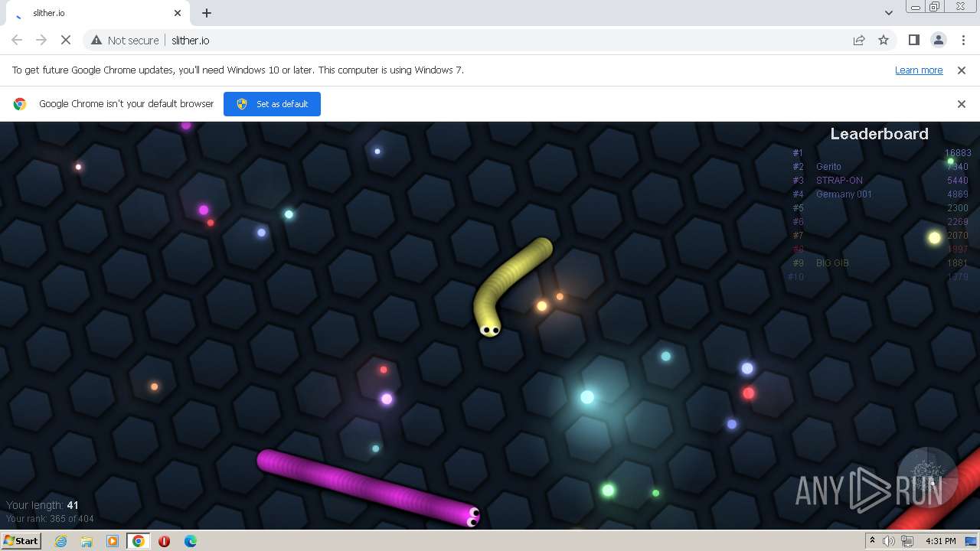Open Windows Media Player from taskbar
The width and height of the screenshot is (980, 551).
(113, 541)
